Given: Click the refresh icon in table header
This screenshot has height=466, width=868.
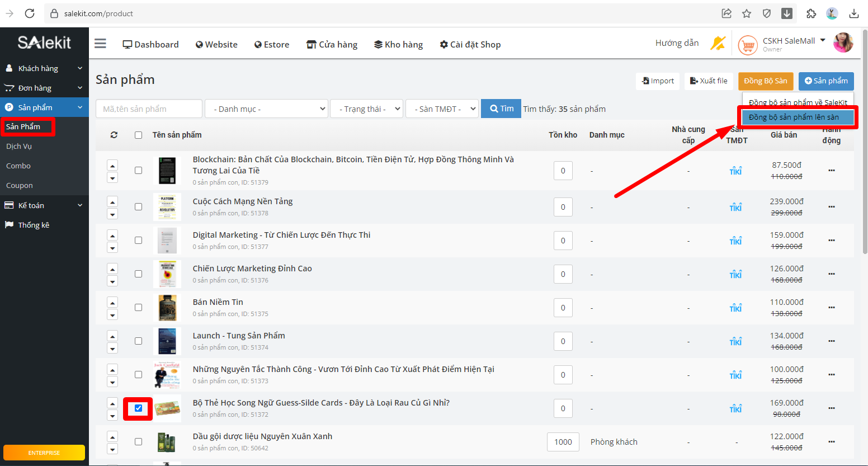Looking at the screenshot, I should coord(114,135).
